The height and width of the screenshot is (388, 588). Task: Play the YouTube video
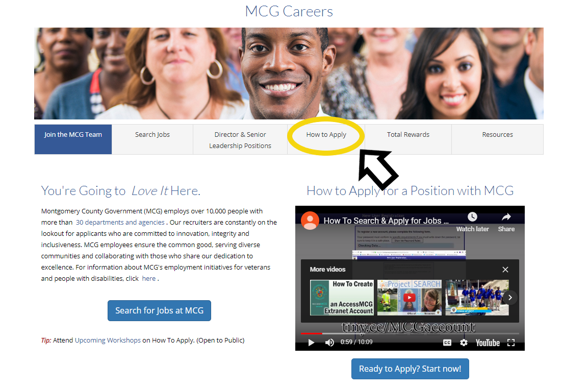(311, 343)
